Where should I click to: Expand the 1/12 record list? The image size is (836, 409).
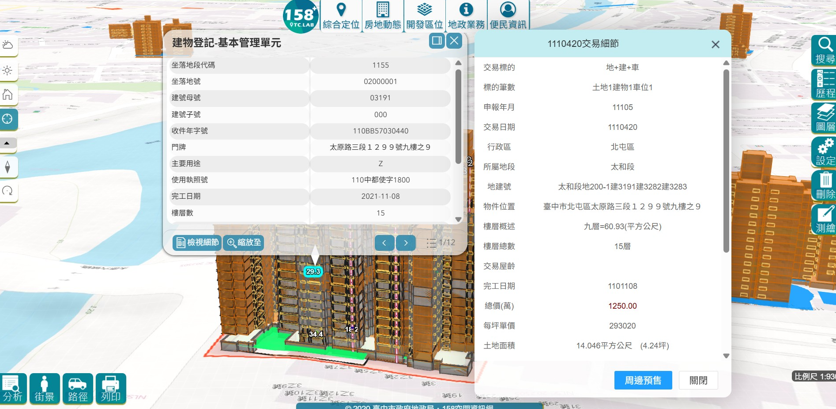click(440, 243)
